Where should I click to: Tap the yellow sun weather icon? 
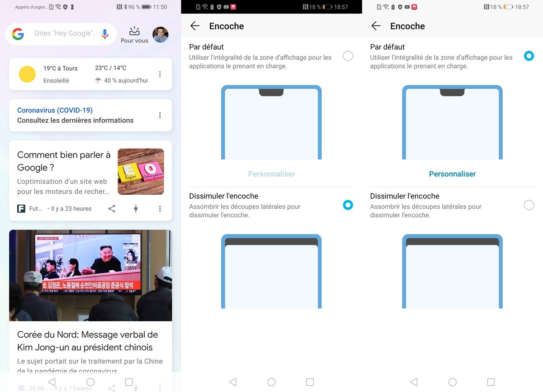(27, 74)
